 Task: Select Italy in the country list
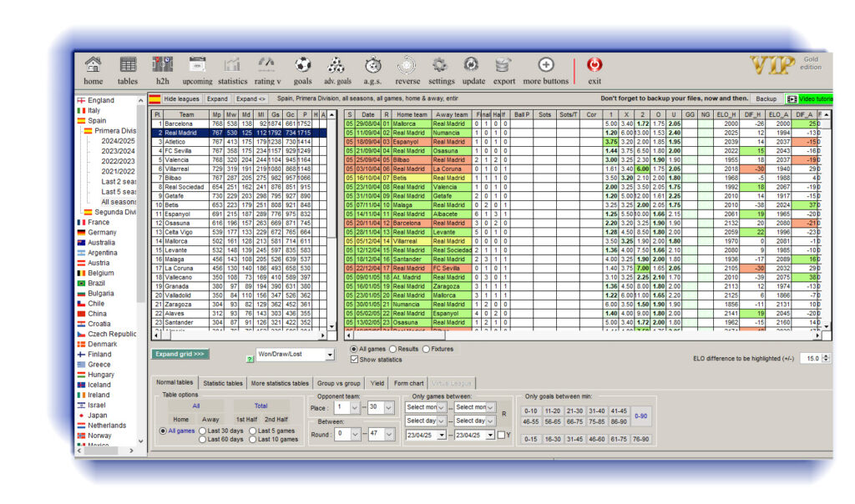pos(94,111)
